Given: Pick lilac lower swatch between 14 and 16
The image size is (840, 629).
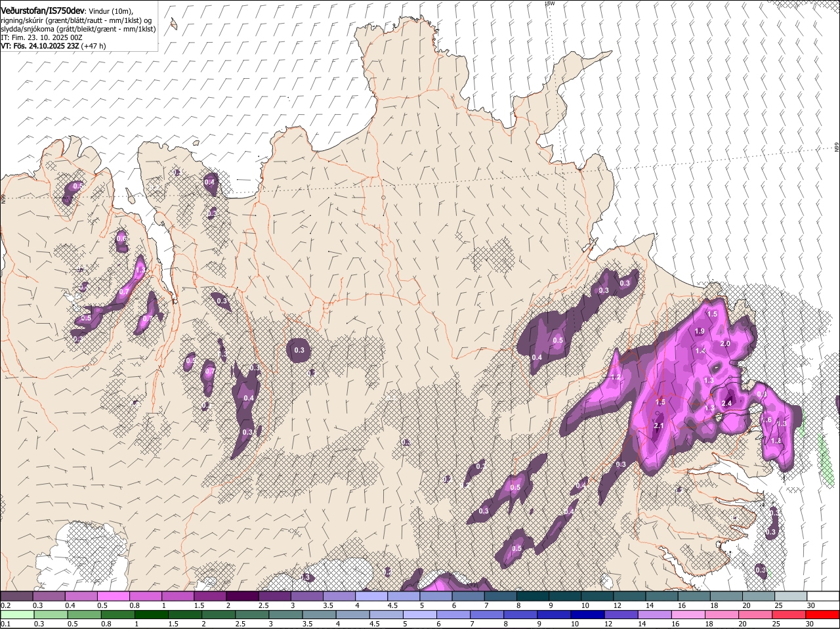Looking at the screenshot, I should click(656, 615).
